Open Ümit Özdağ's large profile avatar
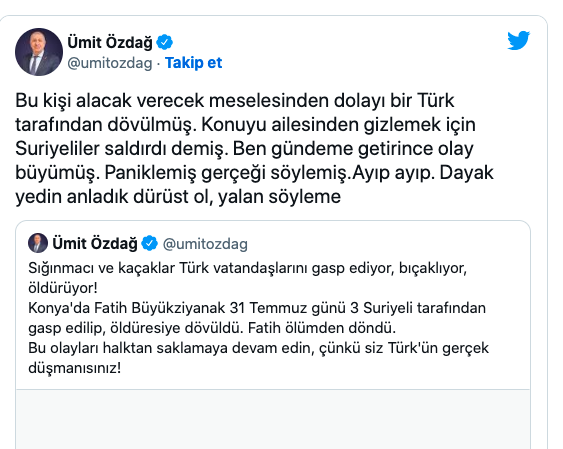The width and height of the screenshot is (563, 449). [x=39, y=52]
